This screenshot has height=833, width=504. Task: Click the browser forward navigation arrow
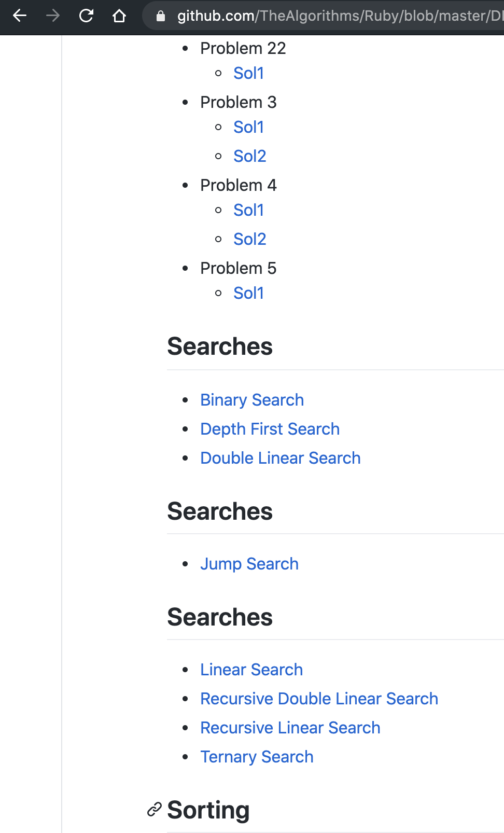point(52,16)
